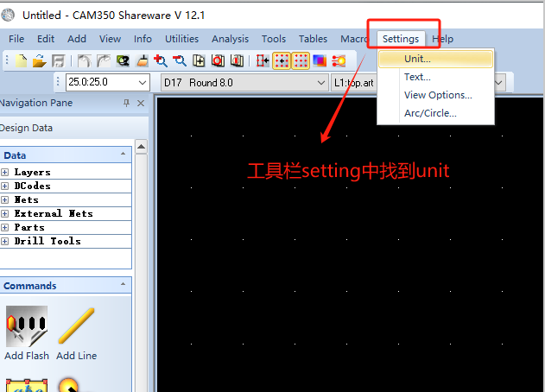The width and height of the screenshot is (545, 392).
Task: Open the Edit menu
Action: pos(46,39)
